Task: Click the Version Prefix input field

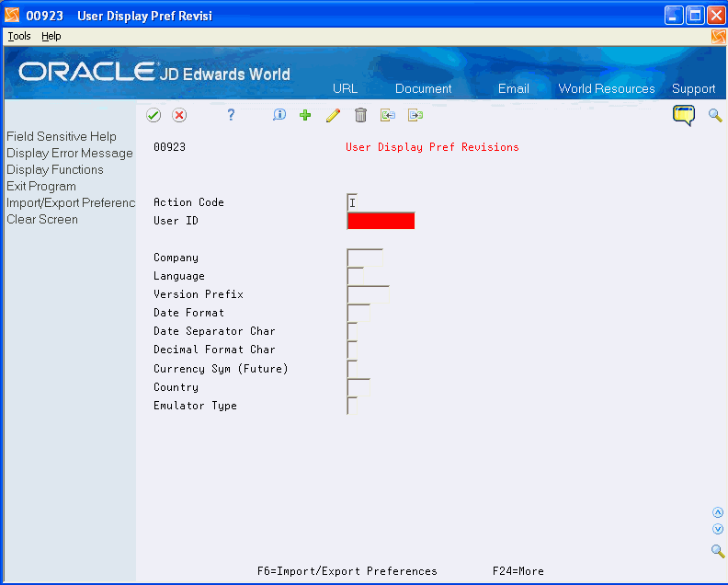Action: [369, 294]
